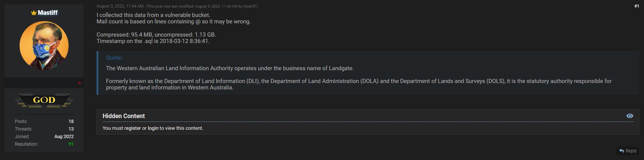Click the reply arrow icon
The height and width of the screenshot is (160, 644).
(622, 151)
